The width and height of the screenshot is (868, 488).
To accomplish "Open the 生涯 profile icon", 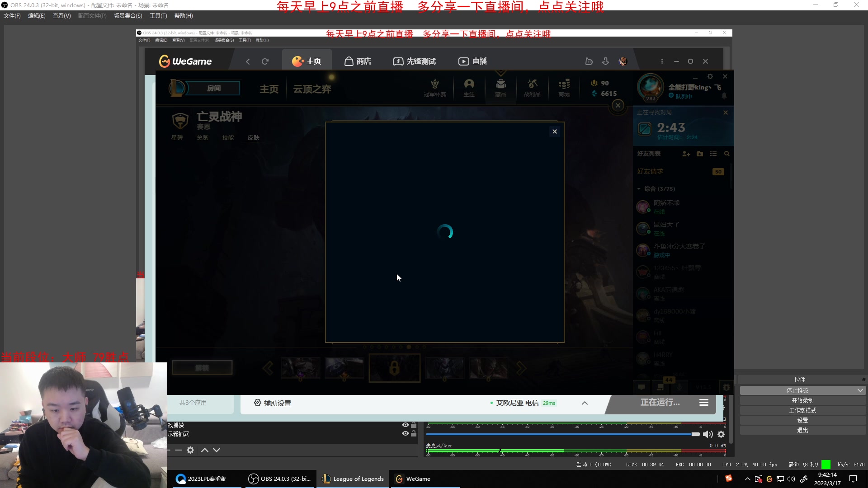I will click(469, 88).
